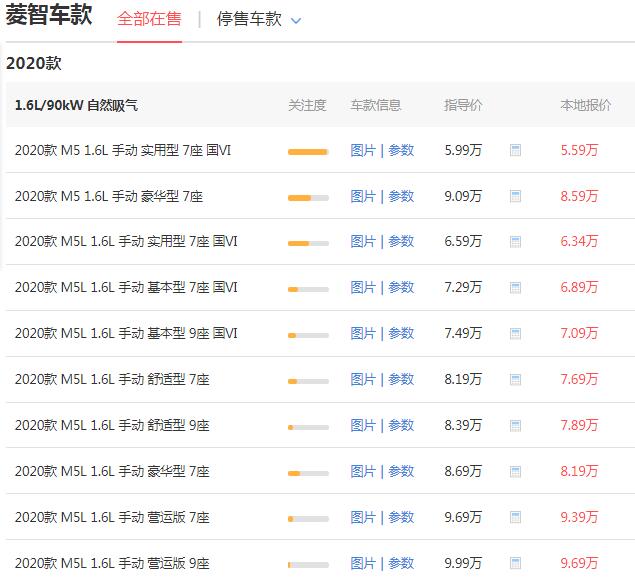Click local price 8.59万

point(579,196)
